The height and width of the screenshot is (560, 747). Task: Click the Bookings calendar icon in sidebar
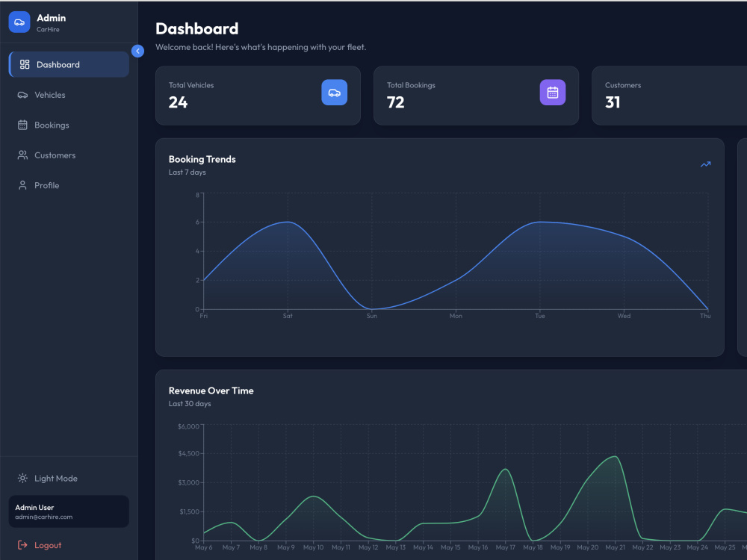click(x=22, y=125)
